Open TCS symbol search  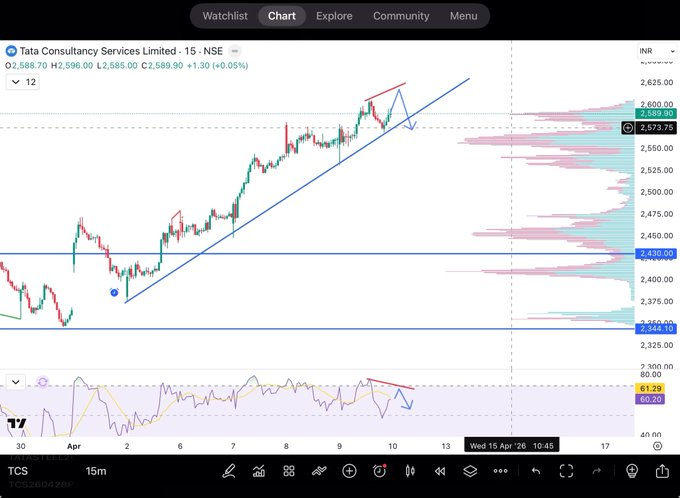pyautogui.click(x=18, y=471)
